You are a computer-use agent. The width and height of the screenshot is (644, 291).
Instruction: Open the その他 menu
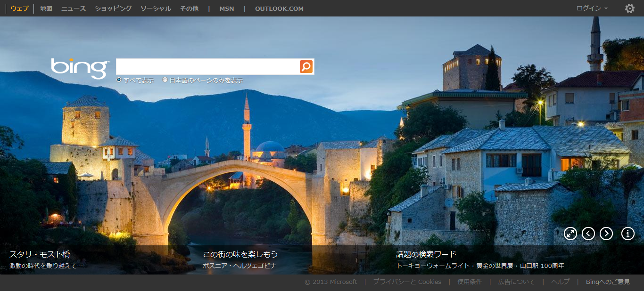click(x=189, y=8)
